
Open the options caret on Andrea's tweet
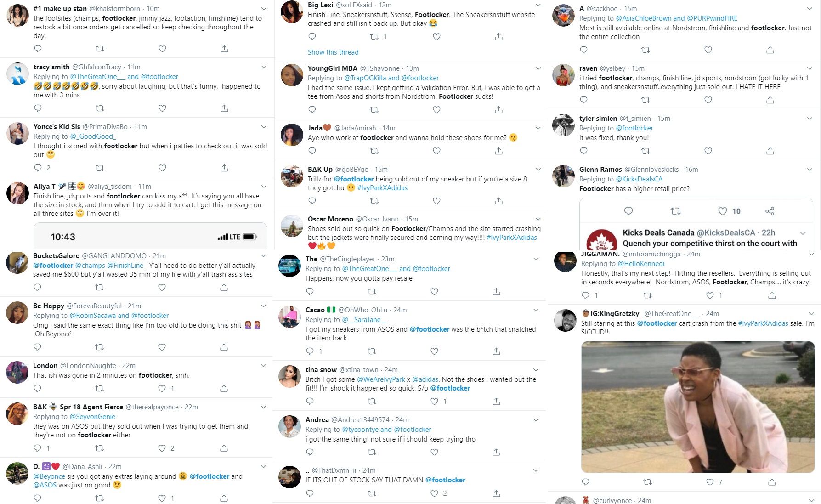[536, 420]
